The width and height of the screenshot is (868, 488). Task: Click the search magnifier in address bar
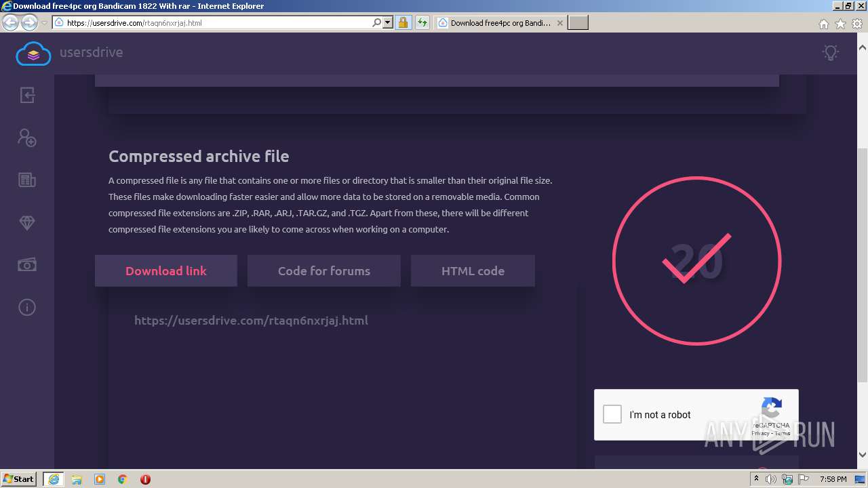tap(377, 22)
